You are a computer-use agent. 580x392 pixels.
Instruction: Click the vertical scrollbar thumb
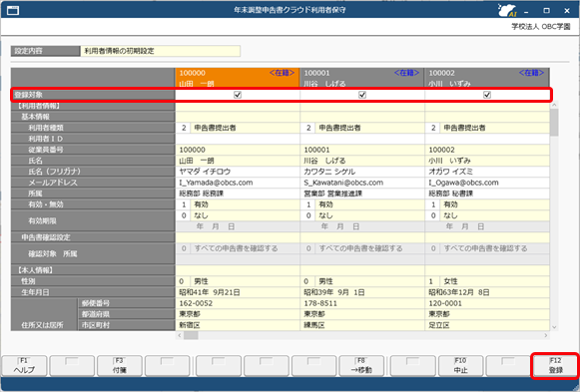pyautogui.click(x=554, y=123)
